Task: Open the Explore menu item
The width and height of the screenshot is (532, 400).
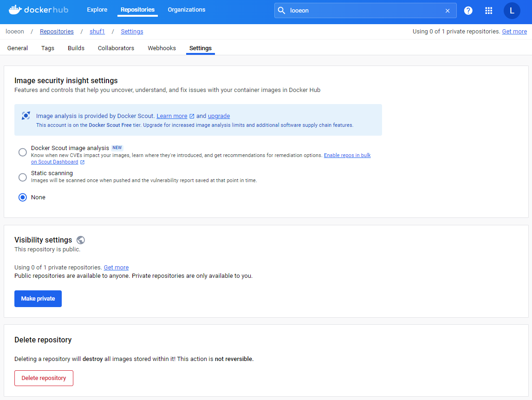Action: tap(97, 10)
